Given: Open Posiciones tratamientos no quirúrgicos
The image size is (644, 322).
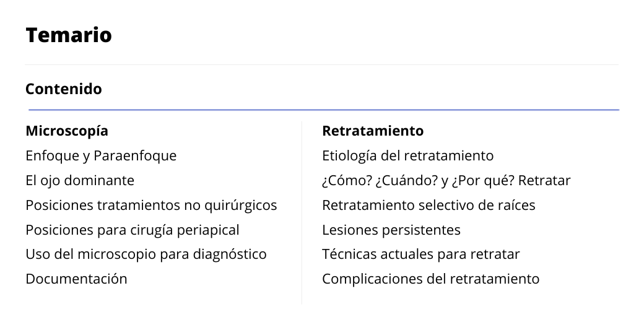Looking at the screenshot, I should tap(151, 206).
